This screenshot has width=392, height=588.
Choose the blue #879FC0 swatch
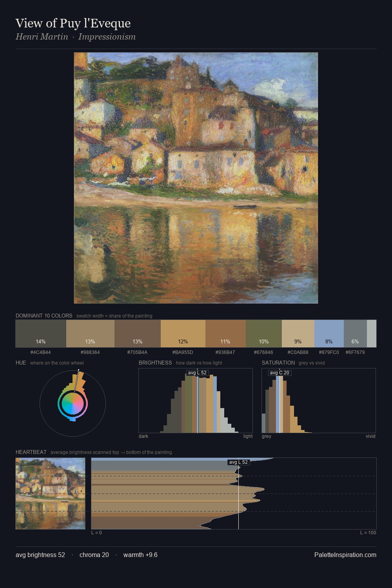[x=329, y=334]
